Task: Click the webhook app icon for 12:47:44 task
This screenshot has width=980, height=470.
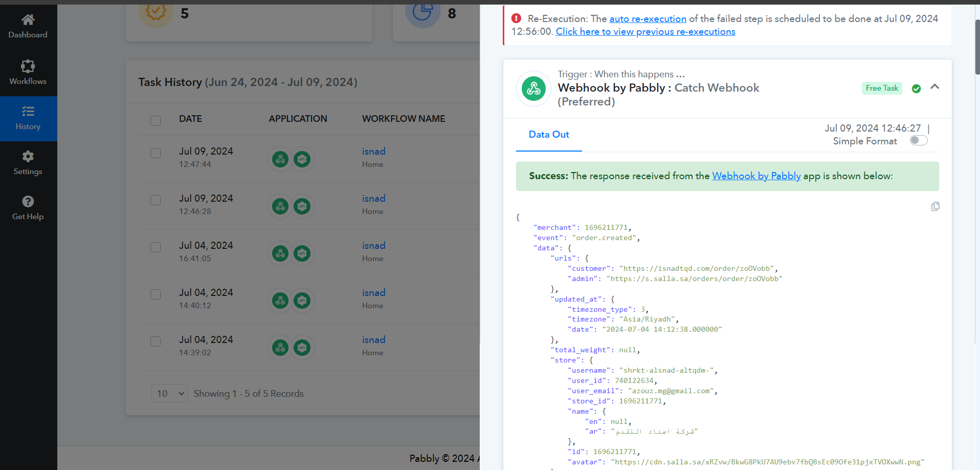Action: pyautogui.click(x=280, y=159)
